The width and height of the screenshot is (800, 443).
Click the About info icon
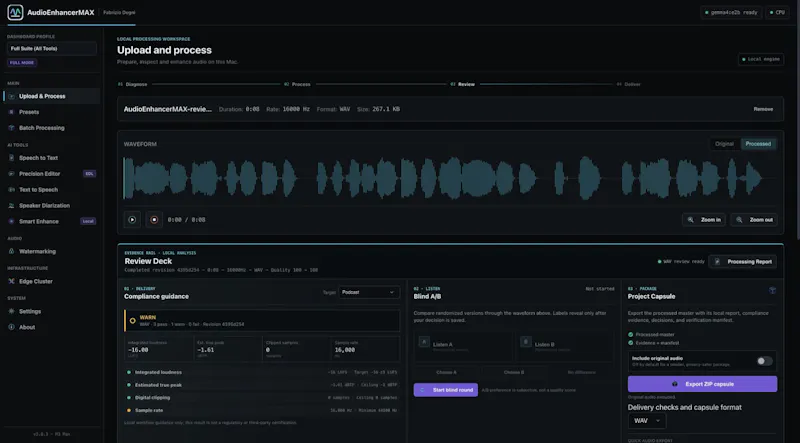click(x=11, y=327)
